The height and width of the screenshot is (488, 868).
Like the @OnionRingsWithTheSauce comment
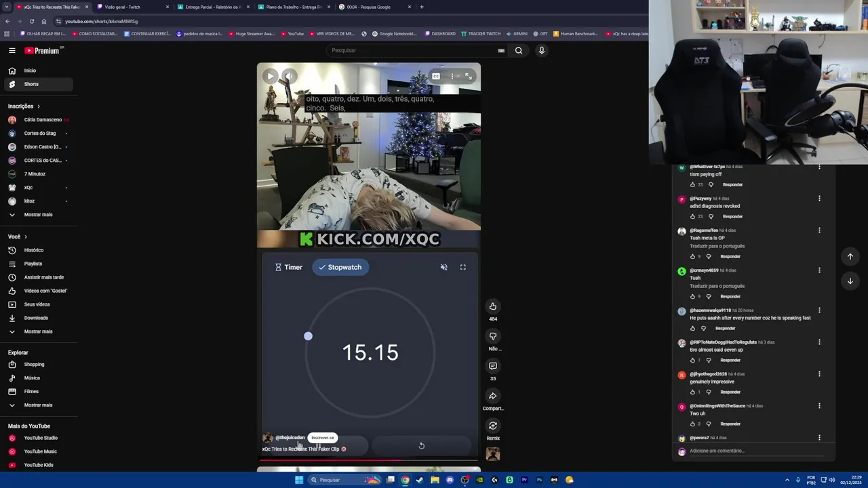point(692,424)
